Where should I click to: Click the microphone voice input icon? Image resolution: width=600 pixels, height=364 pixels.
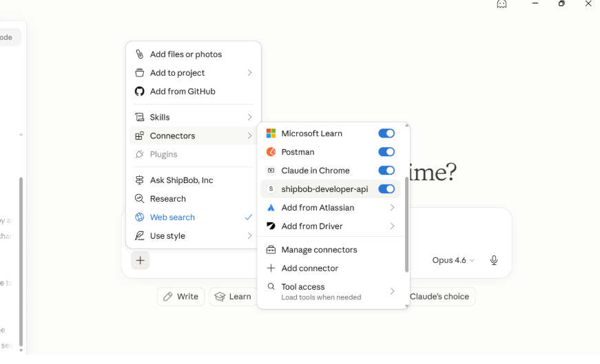pos(494,260)
